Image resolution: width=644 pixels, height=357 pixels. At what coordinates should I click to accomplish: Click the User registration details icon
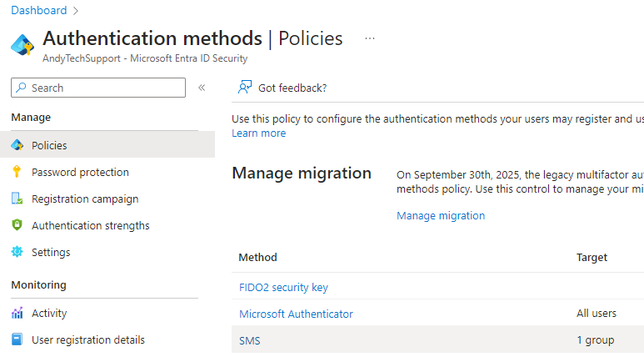tap(17, 339)
